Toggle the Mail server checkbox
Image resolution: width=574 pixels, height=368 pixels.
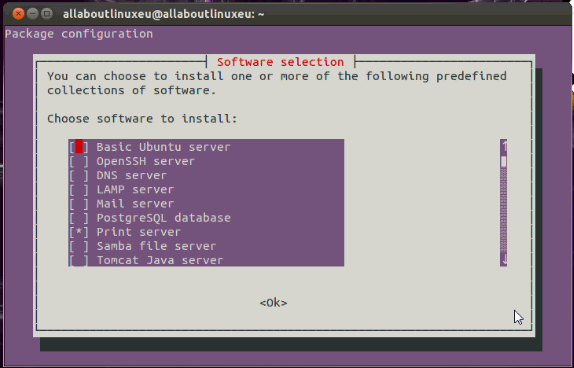pyautogui.click(x=79, y=204)
